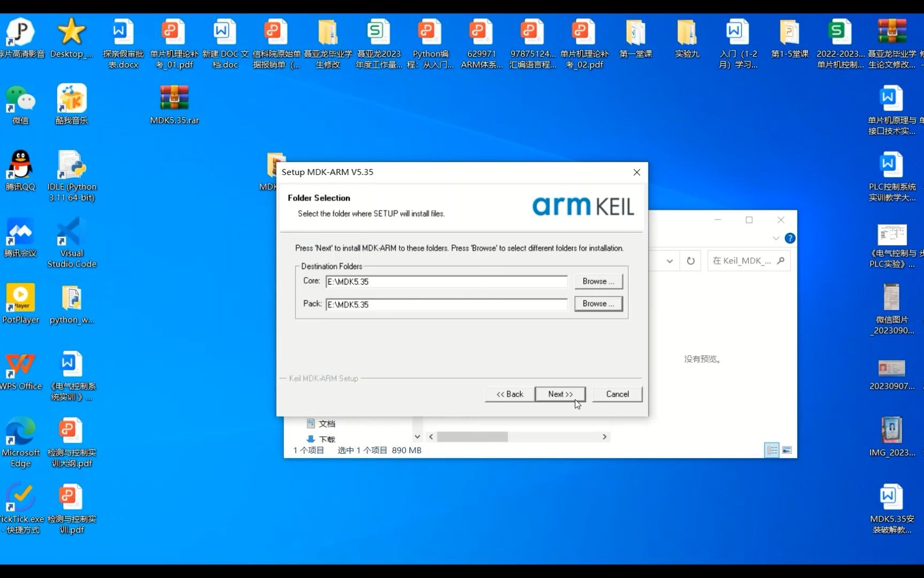
Task: Switch Explorer to details view icon
Action: [772, 450]
